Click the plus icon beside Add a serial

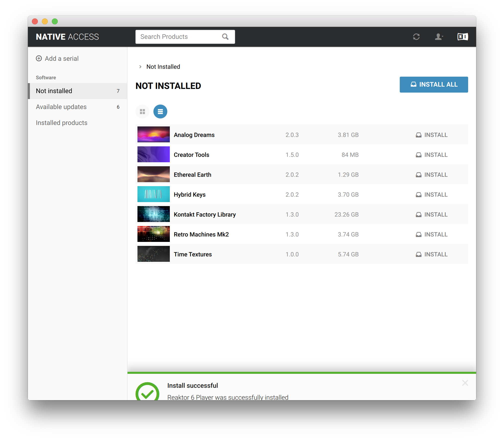[39, 58]
